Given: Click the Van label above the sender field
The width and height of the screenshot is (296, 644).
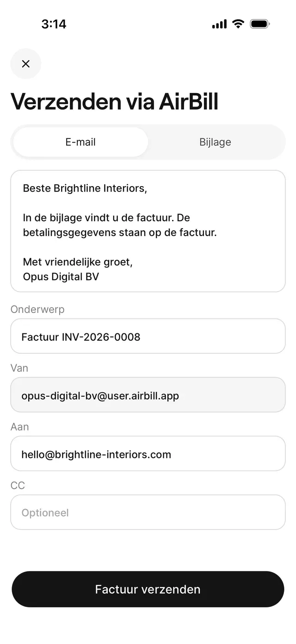Looking at the screenshot, I should coord(19,368).
